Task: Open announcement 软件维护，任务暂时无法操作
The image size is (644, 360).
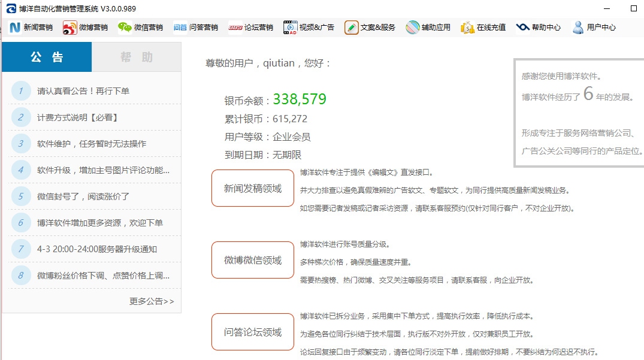Action: click(92, 144)
